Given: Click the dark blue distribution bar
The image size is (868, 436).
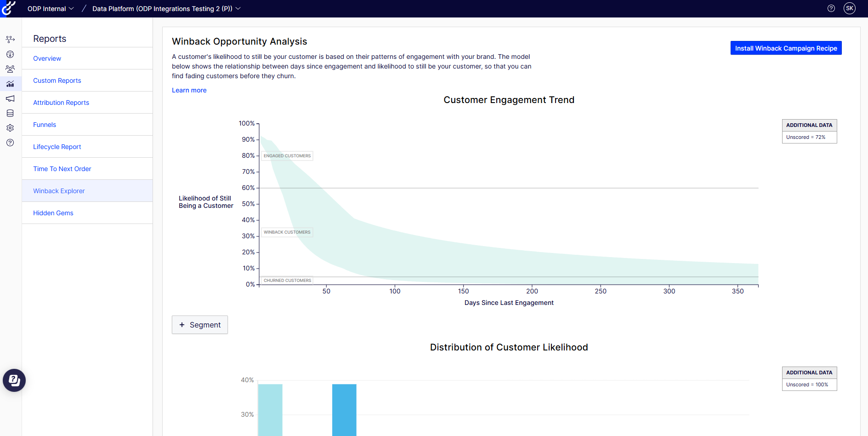Looking at the screenshot, I should [x=344, y=410].
